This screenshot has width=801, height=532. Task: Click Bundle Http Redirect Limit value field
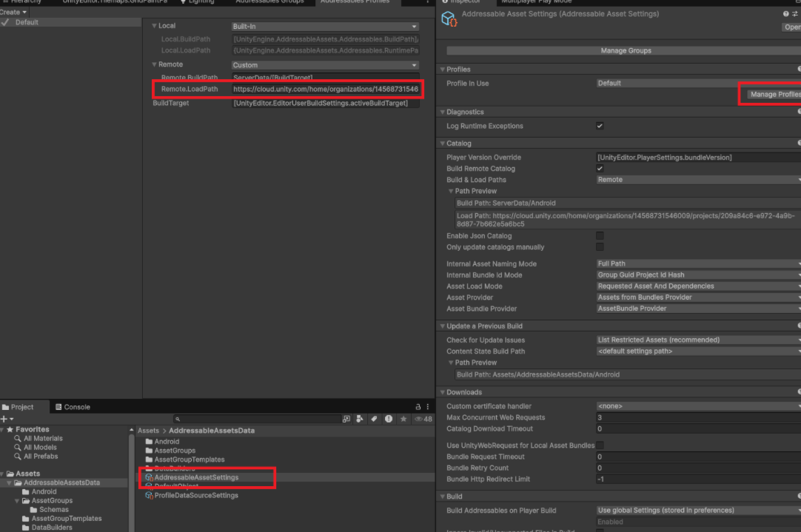coord(698,479)
